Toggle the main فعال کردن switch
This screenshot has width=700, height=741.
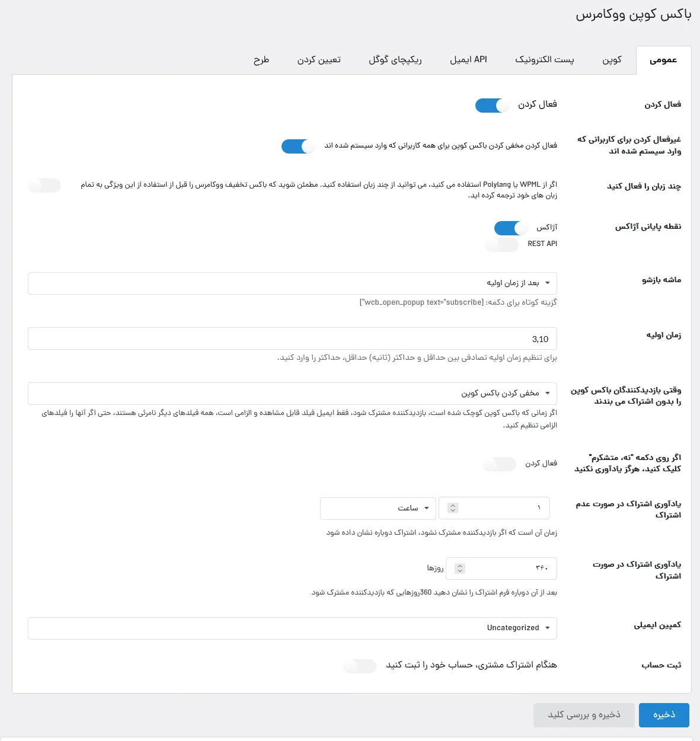(x=493, y=106)
